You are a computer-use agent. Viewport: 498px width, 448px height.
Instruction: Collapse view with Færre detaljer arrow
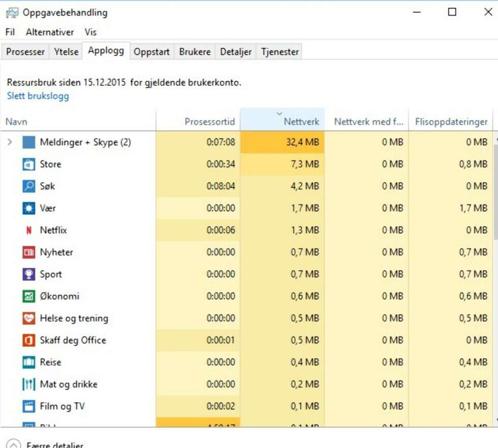(x=13, y=444)
